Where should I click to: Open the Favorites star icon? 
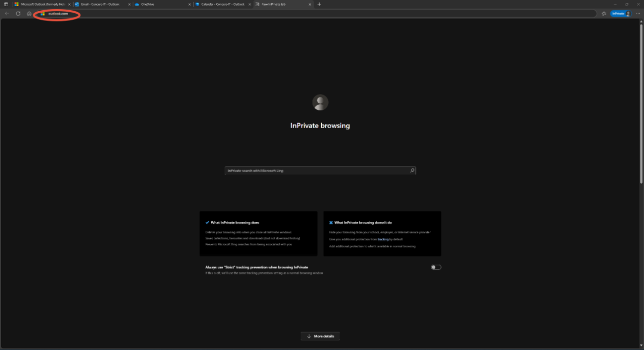tap(604, 14)
